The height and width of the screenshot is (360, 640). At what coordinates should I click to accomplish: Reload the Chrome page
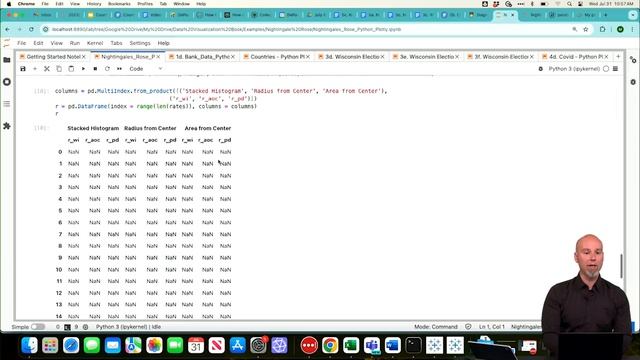31,29
